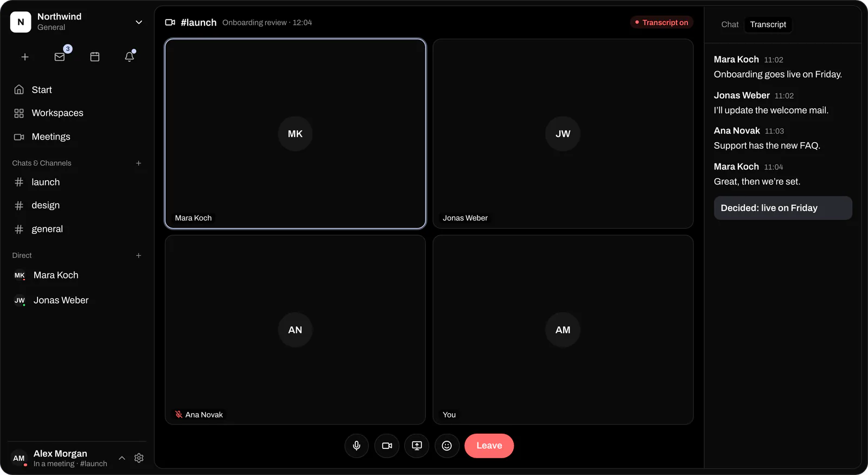Open the general channel

[x=77, y=229]
